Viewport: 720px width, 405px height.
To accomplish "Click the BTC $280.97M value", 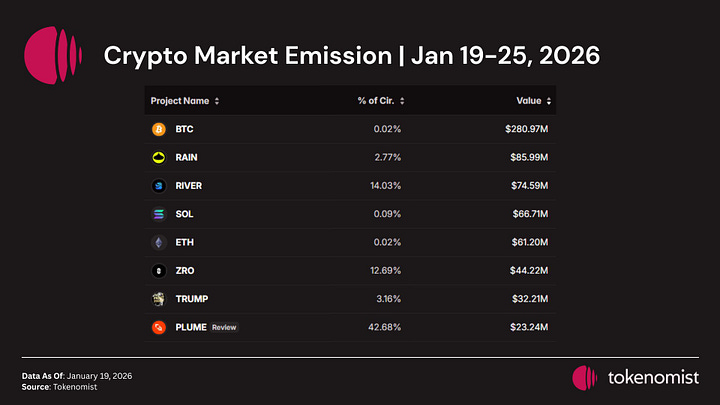I will point(526,129).
